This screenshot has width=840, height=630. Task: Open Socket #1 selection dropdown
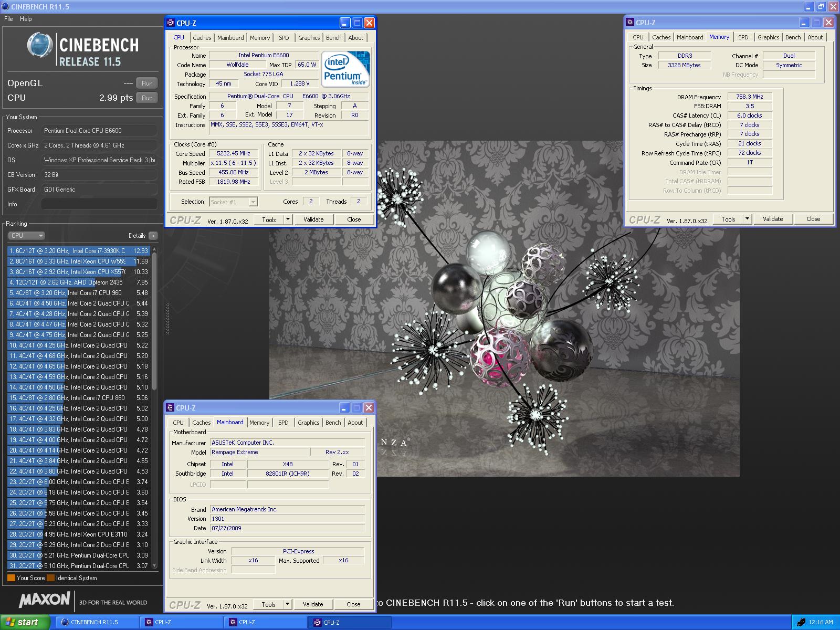point(253,202)
